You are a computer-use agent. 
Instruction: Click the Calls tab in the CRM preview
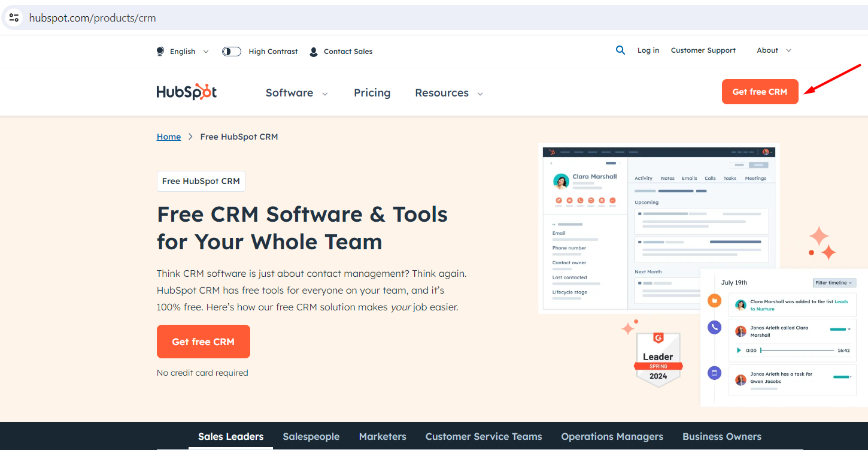710,178
